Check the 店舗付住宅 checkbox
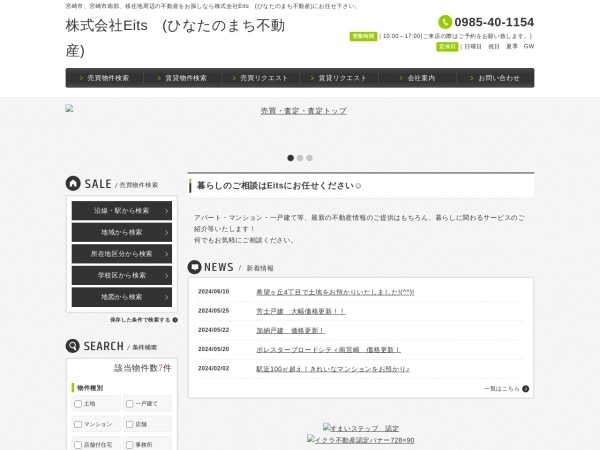600x450 pixels. coord(78,445)
